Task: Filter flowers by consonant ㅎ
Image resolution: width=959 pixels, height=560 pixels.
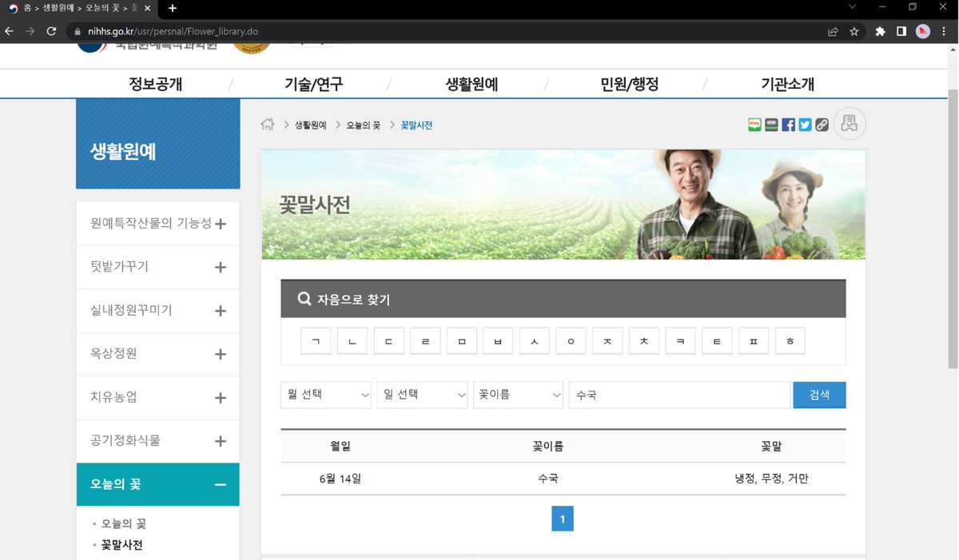Action: tap(790, 341)
